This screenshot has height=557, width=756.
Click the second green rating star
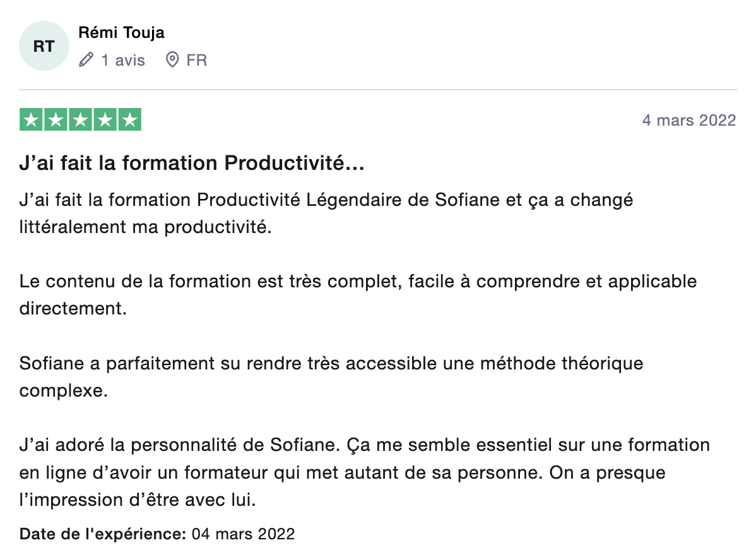[56, 120]
